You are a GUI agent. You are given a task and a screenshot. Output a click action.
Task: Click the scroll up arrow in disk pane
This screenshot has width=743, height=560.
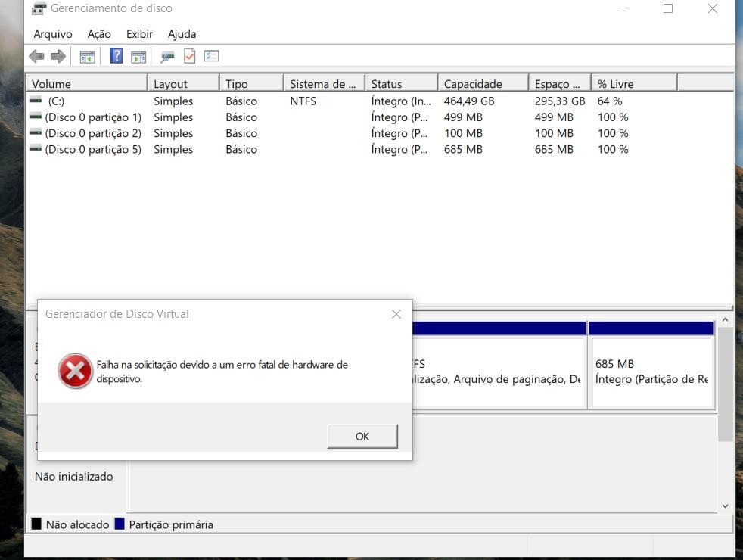tap(726, 320)
